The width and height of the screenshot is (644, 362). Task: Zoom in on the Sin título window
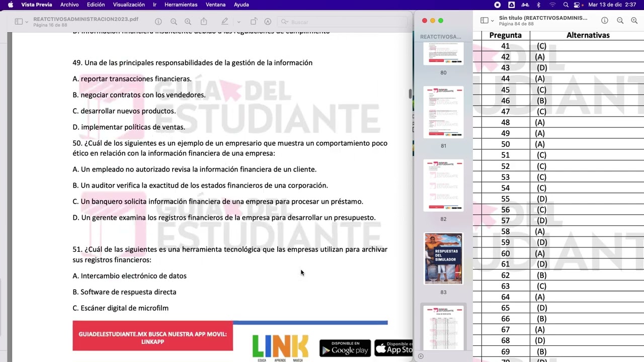(634, 20)
